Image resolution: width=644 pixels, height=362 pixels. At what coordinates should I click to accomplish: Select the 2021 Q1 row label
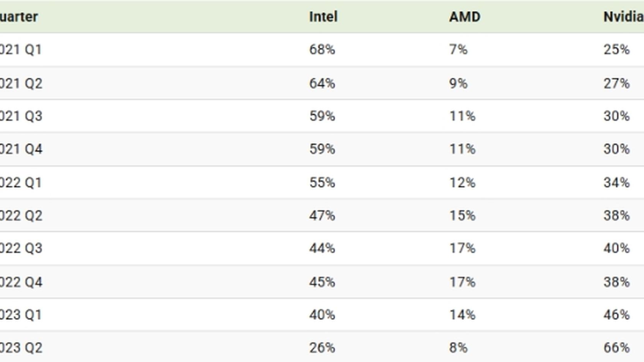[x=21, y=50]
